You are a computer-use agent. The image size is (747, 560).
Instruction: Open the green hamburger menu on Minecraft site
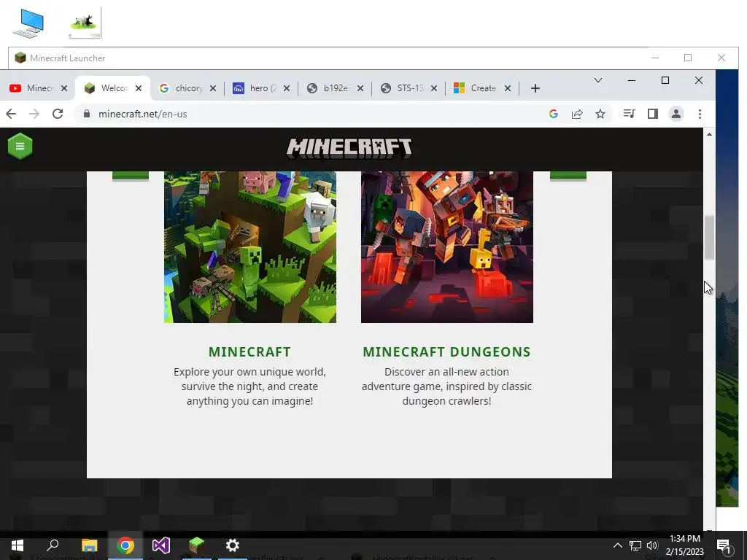[20, 146]
